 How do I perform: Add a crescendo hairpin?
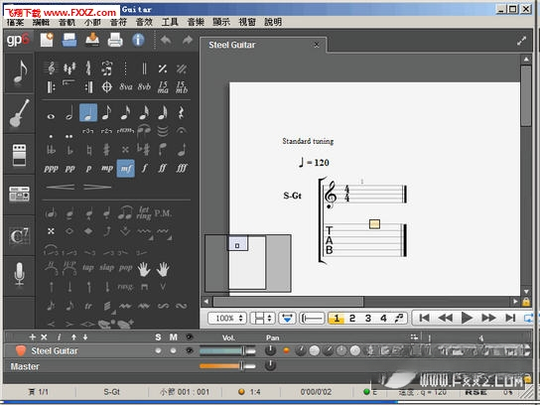click(60, 187)
